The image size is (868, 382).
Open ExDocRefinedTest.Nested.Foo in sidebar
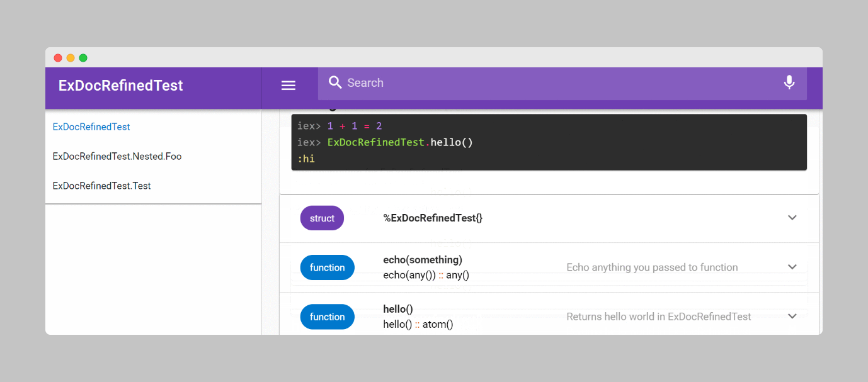(117, 156)
